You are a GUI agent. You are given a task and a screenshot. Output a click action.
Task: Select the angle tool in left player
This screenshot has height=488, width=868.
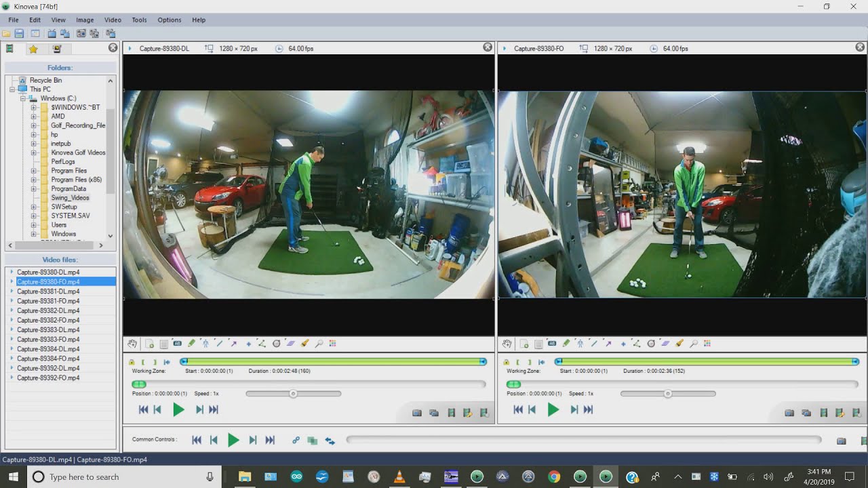tap(262, 344)
